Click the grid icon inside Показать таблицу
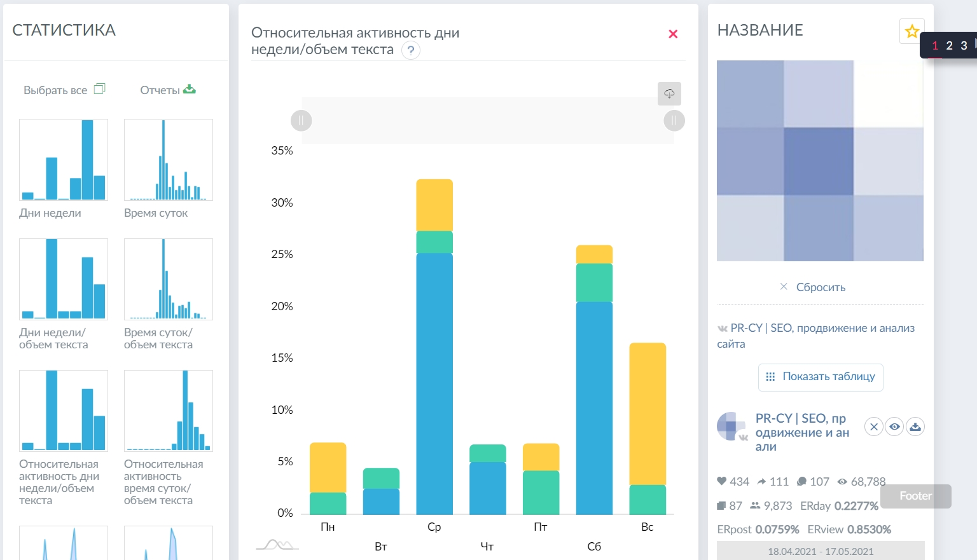Screen dimensions: 977x560 point(770,377)
